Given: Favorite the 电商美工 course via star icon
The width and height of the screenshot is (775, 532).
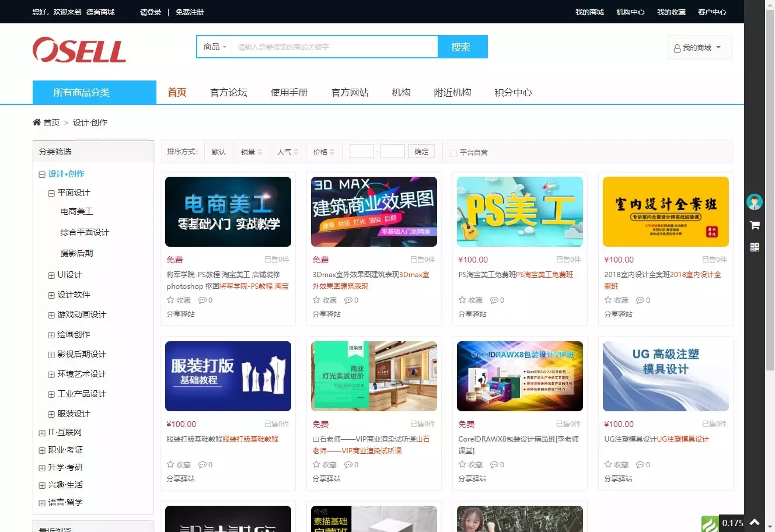Looking at the screenshot, I should (x=170, y=300).
